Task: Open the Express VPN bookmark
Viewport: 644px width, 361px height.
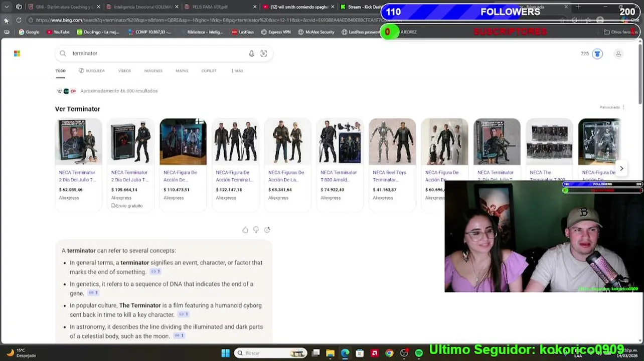Action: [x=276, y=32]
